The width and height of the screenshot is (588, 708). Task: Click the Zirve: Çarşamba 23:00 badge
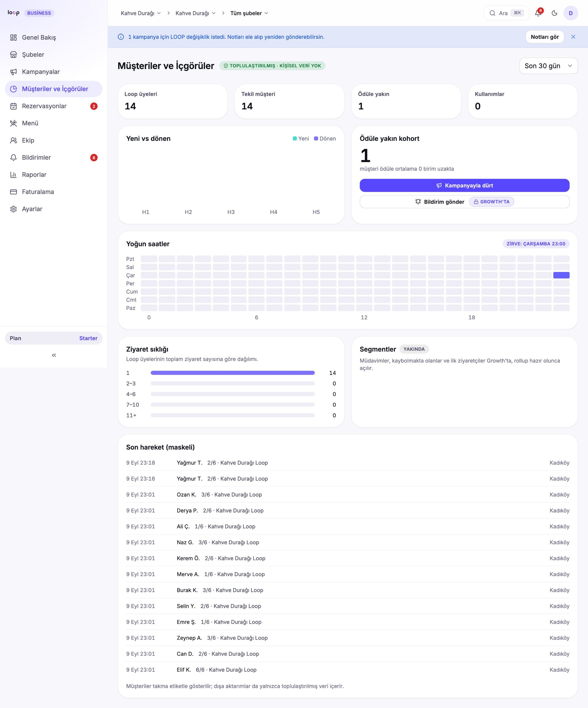(536, 244)
